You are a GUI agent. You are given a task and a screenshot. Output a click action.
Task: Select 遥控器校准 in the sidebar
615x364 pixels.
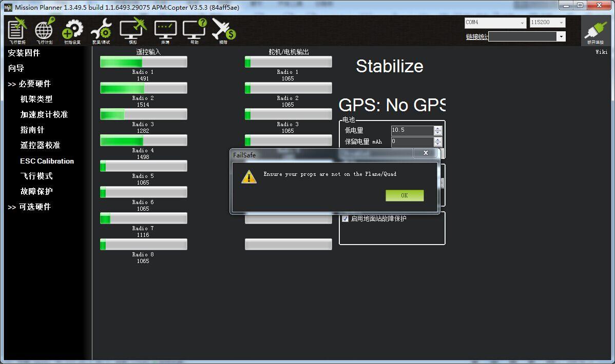[x=40, y=146]
